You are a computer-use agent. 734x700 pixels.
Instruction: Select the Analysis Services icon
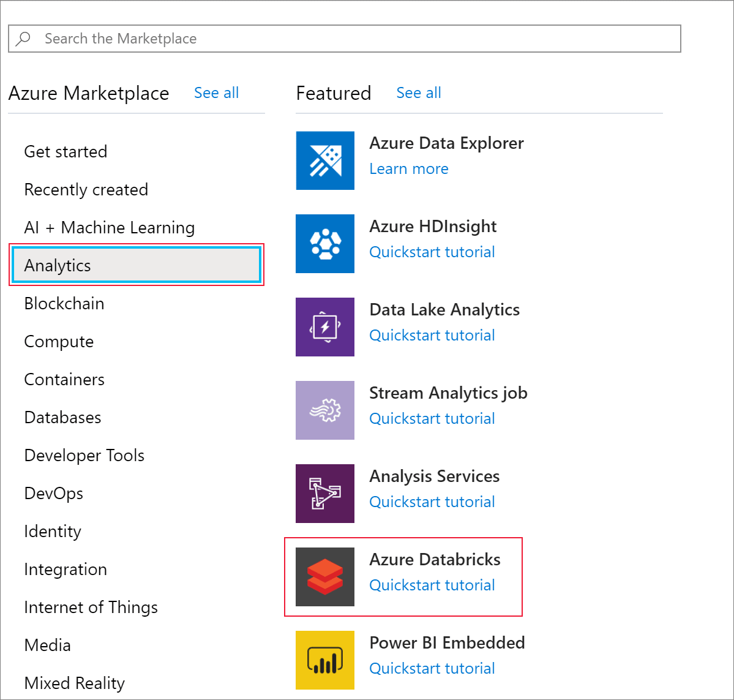coord(324,494)
